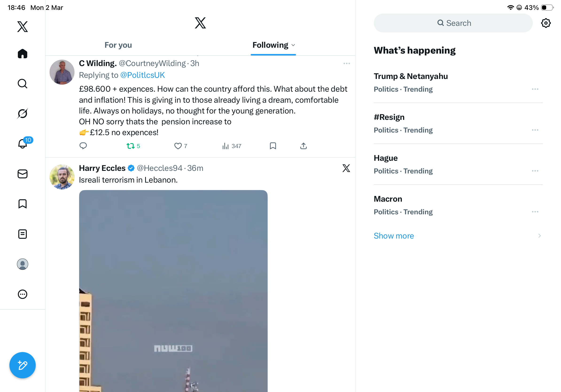561x392 pixels.
Task: Open the Grok icon in sidebar
Action: point(23,114)
